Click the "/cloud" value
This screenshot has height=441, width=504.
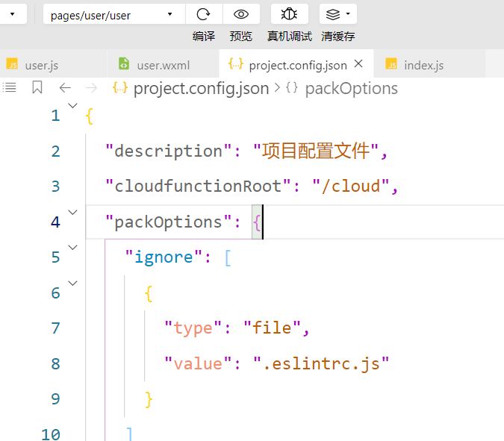(351, 187)
